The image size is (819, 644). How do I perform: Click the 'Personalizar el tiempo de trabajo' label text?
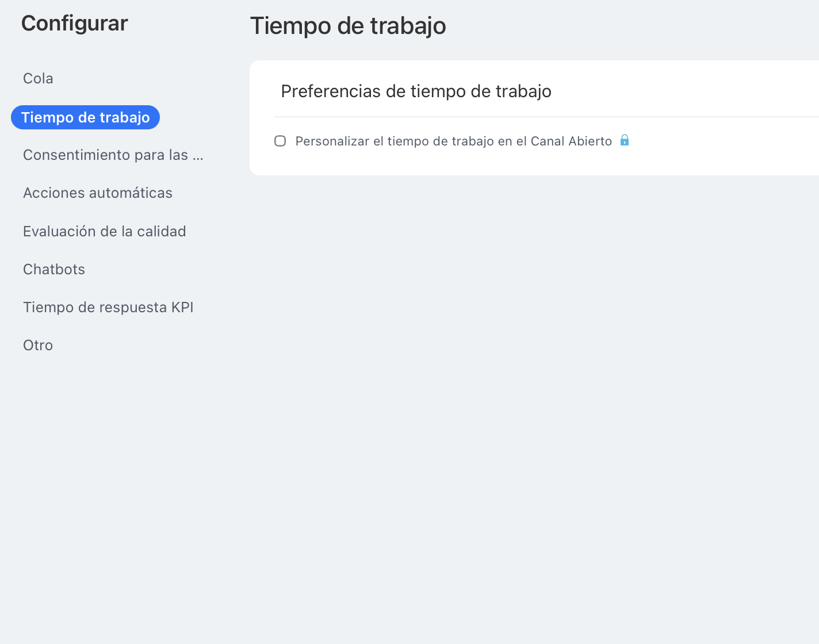point(403,141)
